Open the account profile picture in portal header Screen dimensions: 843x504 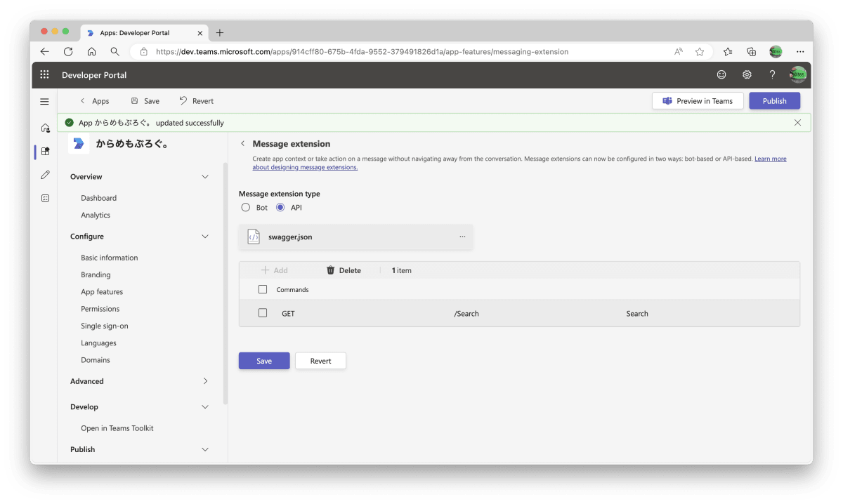click(x=798, y=74)
